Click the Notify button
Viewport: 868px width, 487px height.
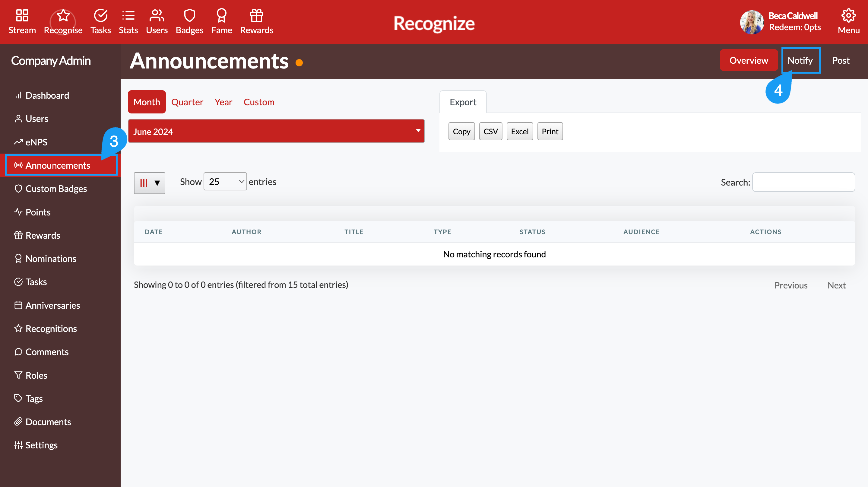(x=800, y=60)
